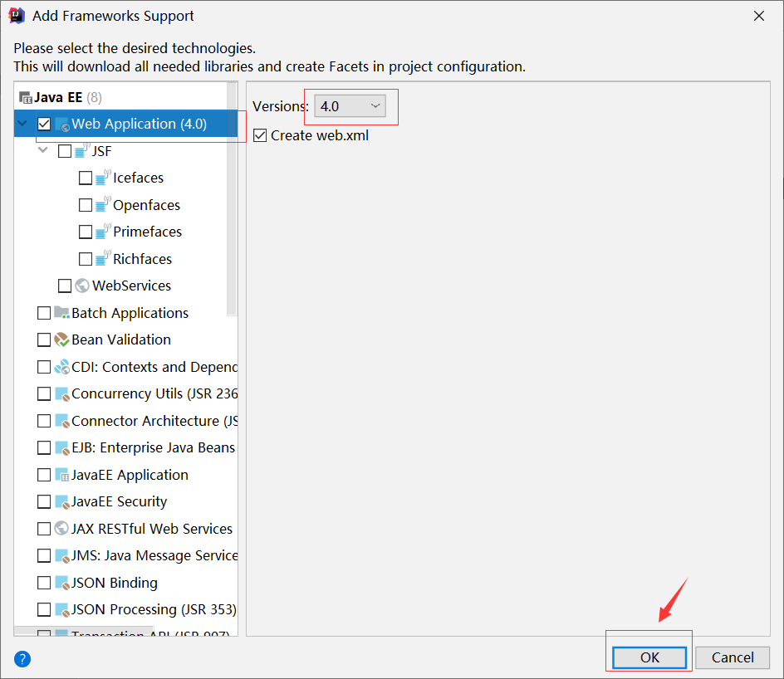784x679 pixels.
Task: Click the JSON Processing icon
Action: coord(61,609)
